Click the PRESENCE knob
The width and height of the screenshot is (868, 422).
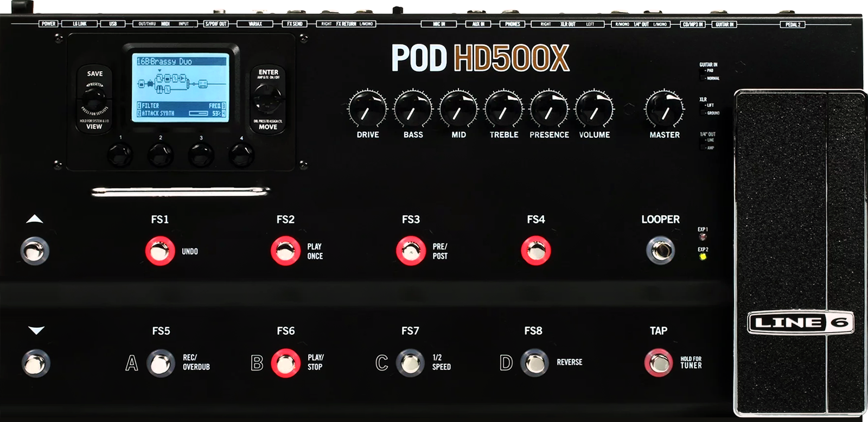(549, 109)
